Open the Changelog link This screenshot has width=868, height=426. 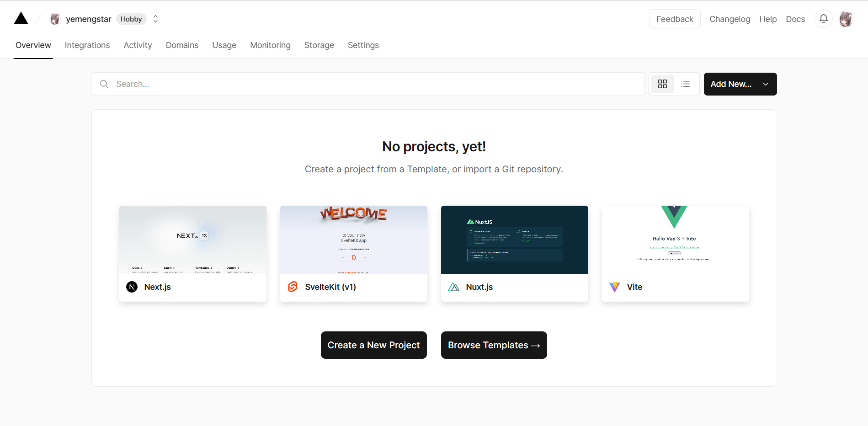tap(730, 19)
